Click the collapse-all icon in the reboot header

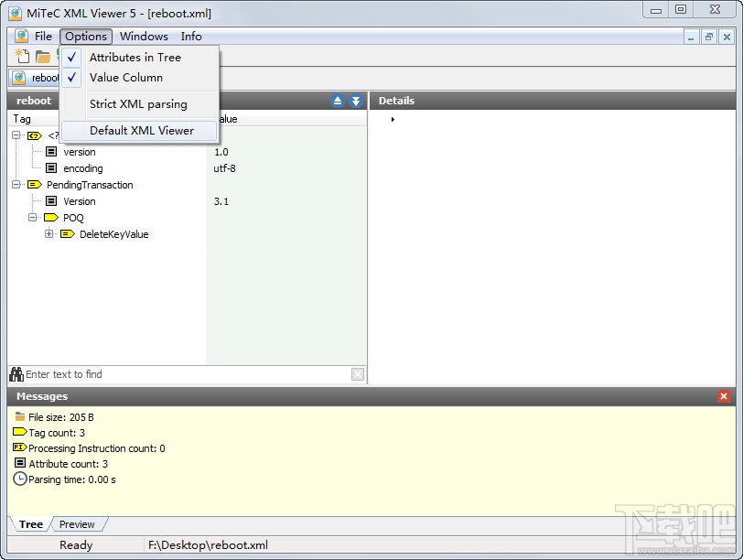338,101
